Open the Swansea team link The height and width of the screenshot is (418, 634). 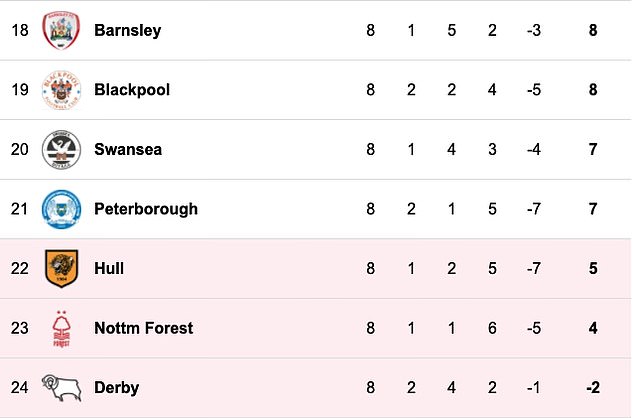[x=128, y=149]
